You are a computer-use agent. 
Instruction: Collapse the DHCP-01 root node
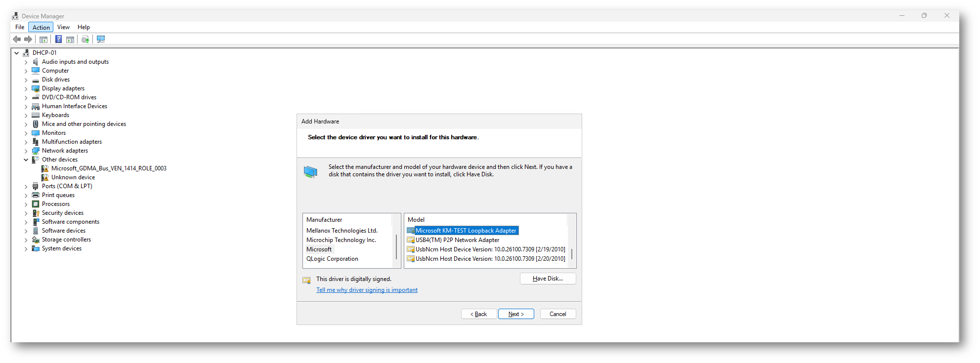[x=17, y=53]
